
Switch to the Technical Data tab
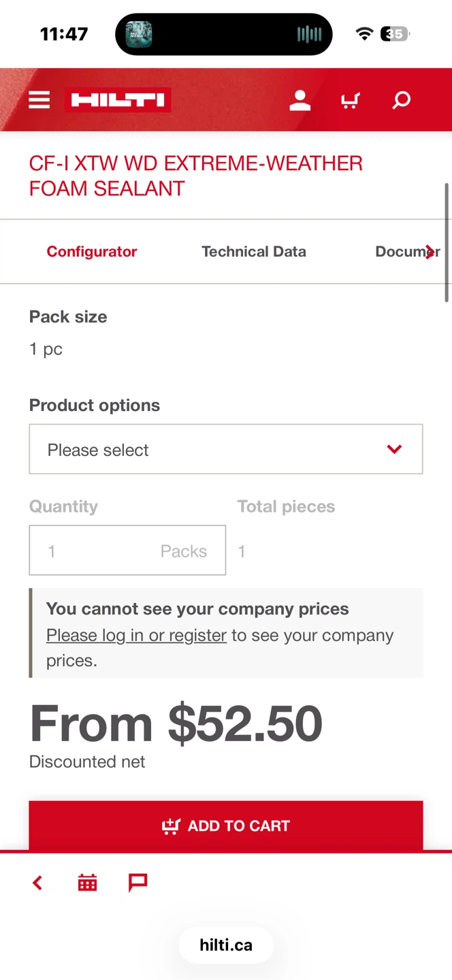[x=254, y=252]
